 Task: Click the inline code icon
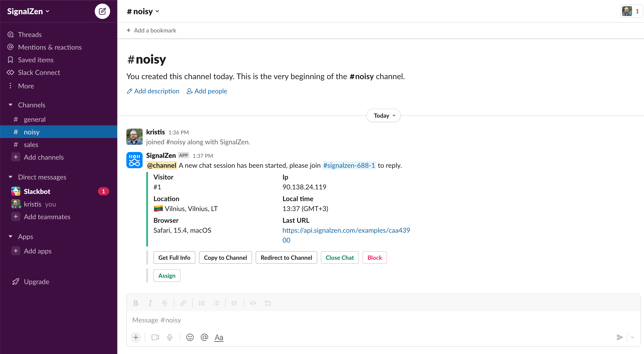253,303
